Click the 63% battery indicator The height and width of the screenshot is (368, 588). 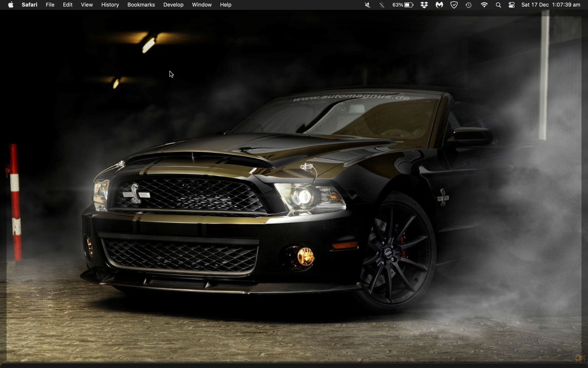click(x=403, y=5)
